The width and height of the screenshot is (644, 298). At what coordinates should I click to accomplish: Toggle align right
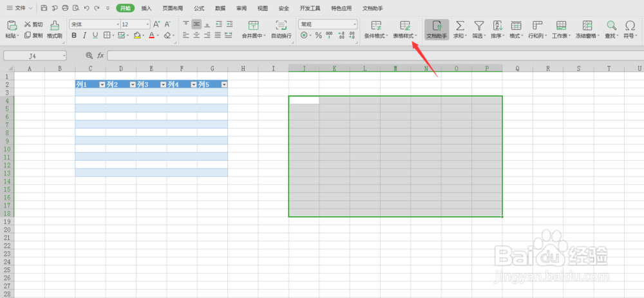tap(207, 35)
